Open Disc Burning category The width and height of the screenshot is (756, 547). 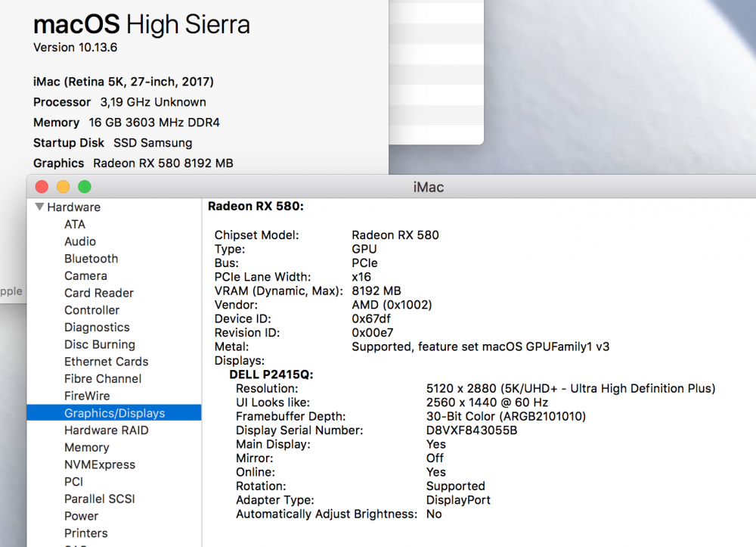click(x=100, y=344)
